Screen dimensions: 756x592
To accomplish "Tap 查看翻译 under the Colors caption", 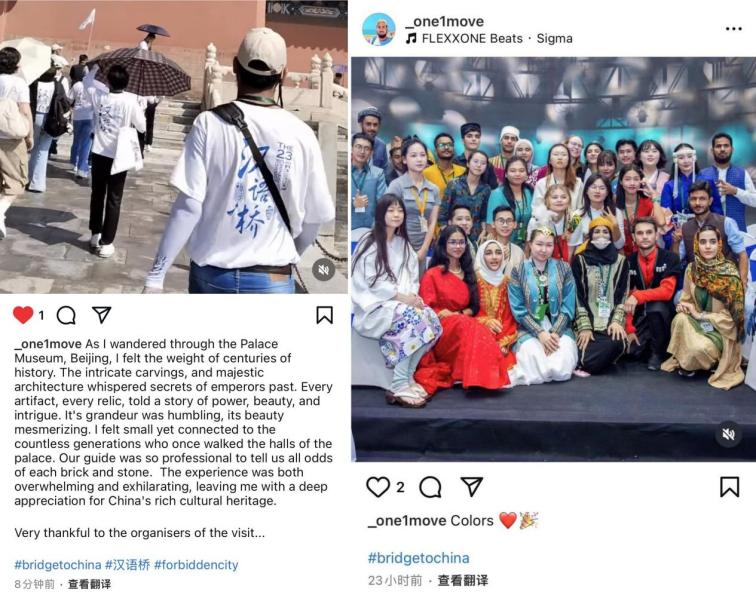I will [x=463, y=580].
